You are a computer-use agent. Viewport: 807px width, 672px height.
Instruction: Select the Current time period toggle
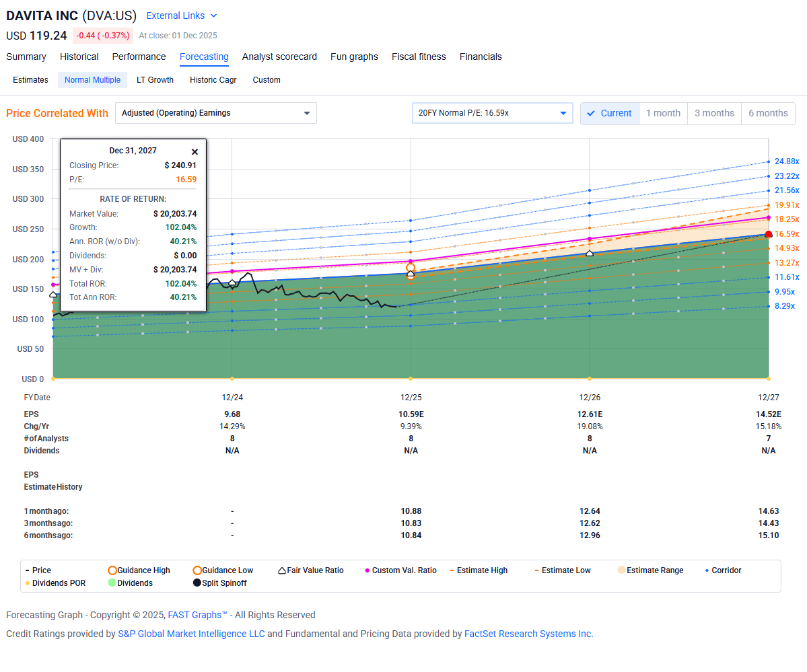[609, 113]
